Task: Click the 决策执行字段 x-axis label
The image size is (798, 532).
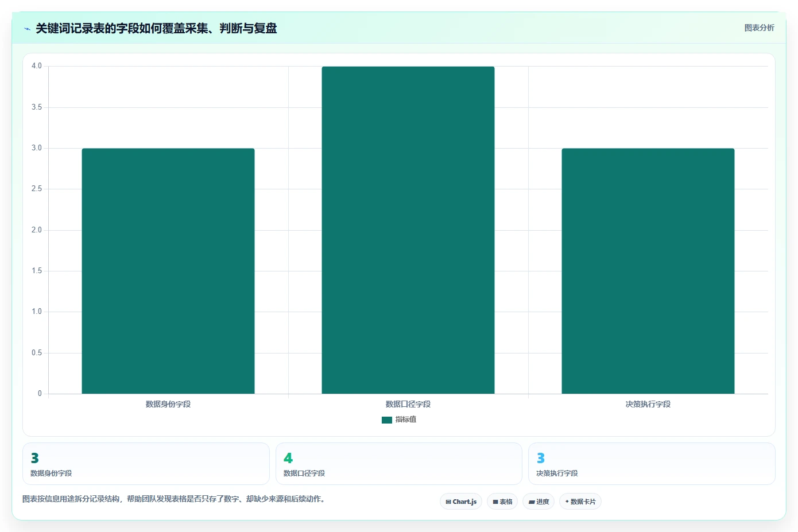Action: click(648, 404)
